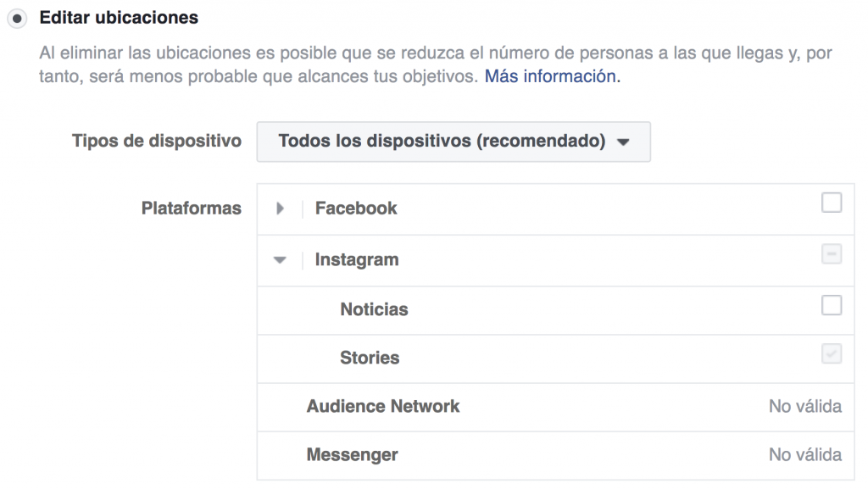Click the down-pointing triangle icon beside Instagram
This screenshot has height=489, width=868.
point(280,259)
